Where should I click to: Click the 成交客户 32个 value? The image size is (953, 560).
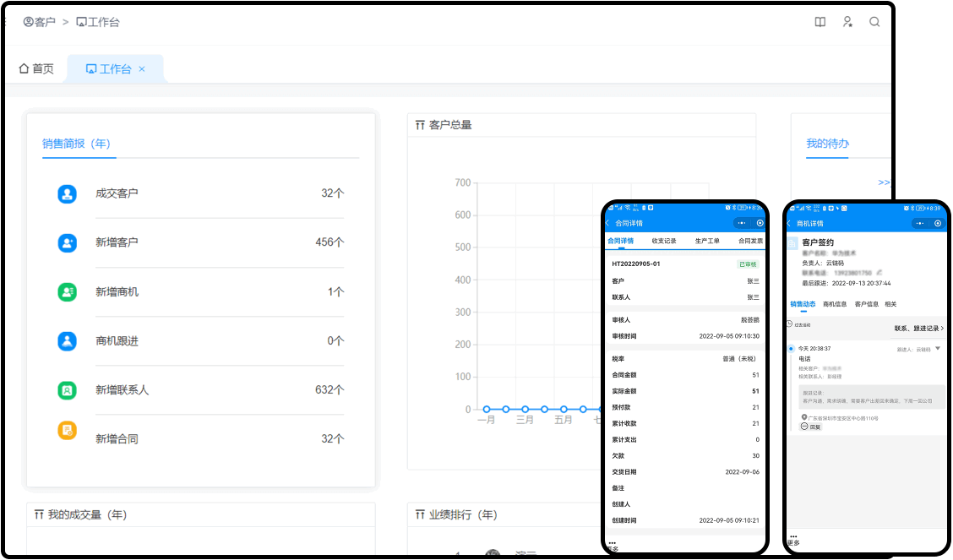coord(333,193)
